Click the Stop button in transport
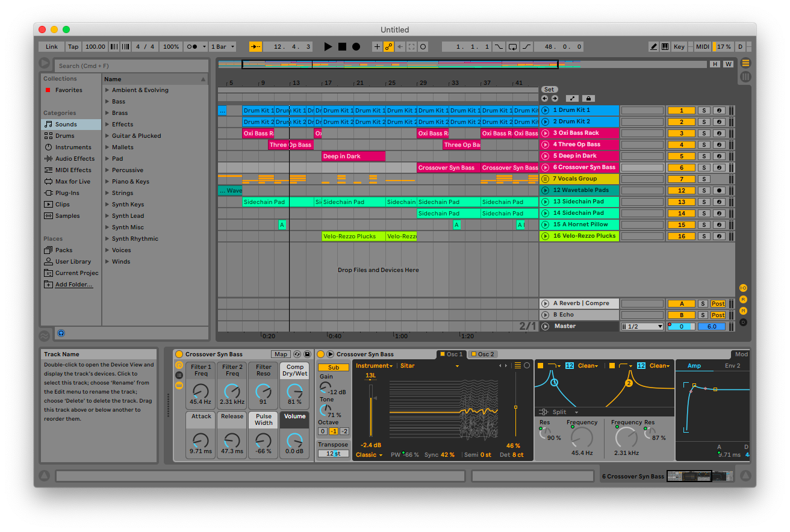The height and width of the screenshot is (532, 790). pyautogui.click(x=342, y=46)
